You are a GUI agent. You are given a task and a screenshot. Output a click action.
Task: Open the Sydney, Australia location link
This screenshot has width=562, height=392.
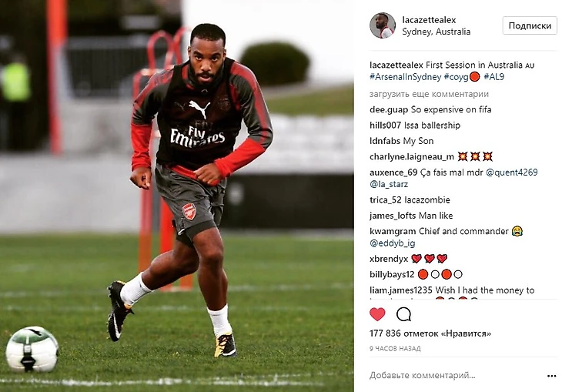coord(437,32)
